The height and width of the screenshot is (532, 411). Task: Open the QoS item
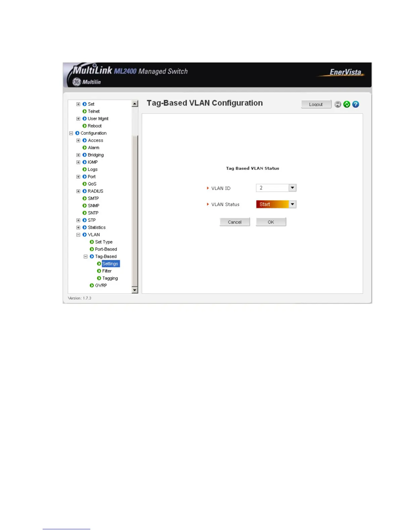point(92,184)
